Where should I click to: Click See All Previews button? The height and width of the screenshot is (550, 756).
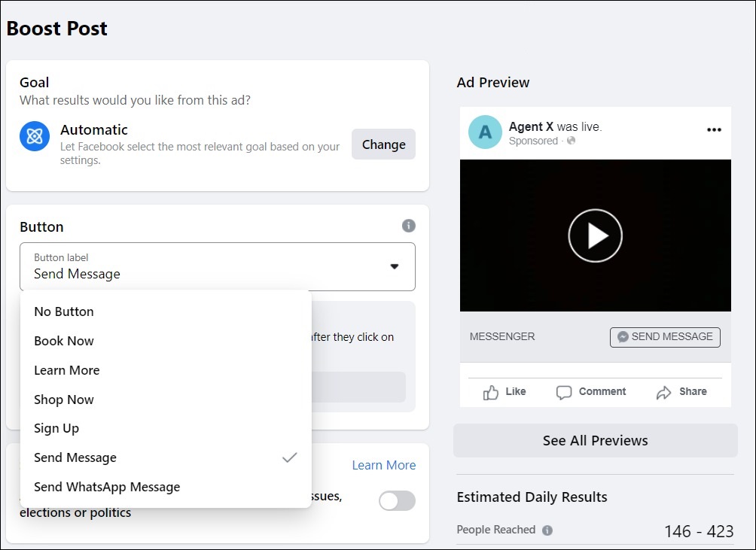coord(595,441)
